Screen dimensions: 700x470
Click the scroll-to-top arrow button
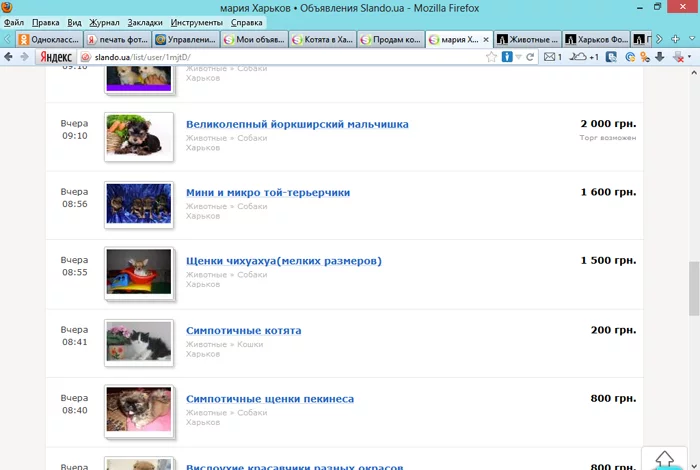[664, 458]
